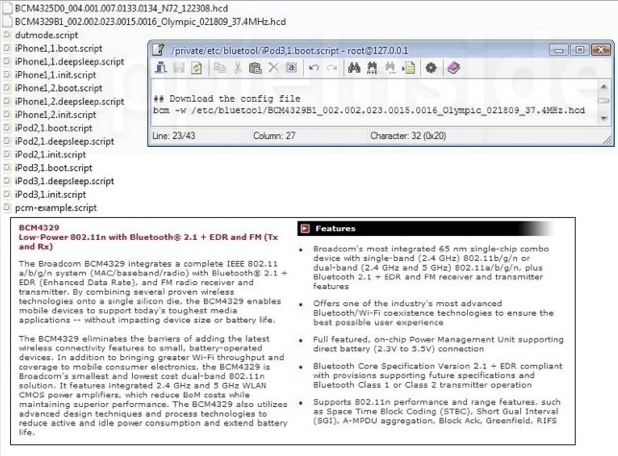Image resolution: width=618 pixels, height=456 pixels.
Task: Click the 'Column: 27' status entry
Action: point(274,136)
